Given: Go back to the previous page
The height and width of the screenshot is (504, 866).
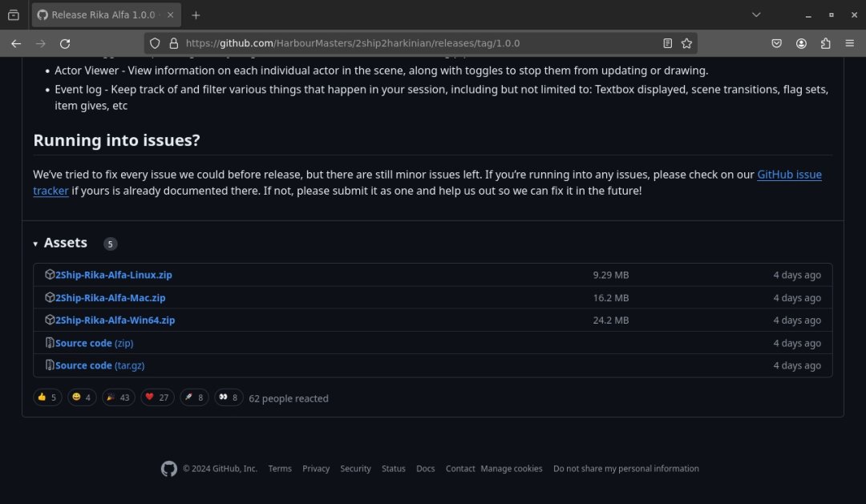Looking at the screenshot, I should 16,43.
